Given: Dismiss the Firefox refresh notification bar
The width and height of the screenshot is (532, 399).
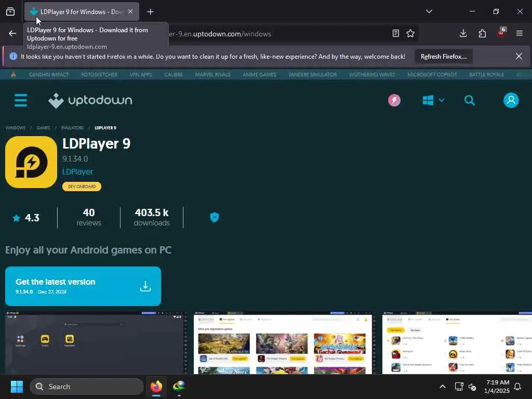Looking at the screenshot, I should pos(519,56).
